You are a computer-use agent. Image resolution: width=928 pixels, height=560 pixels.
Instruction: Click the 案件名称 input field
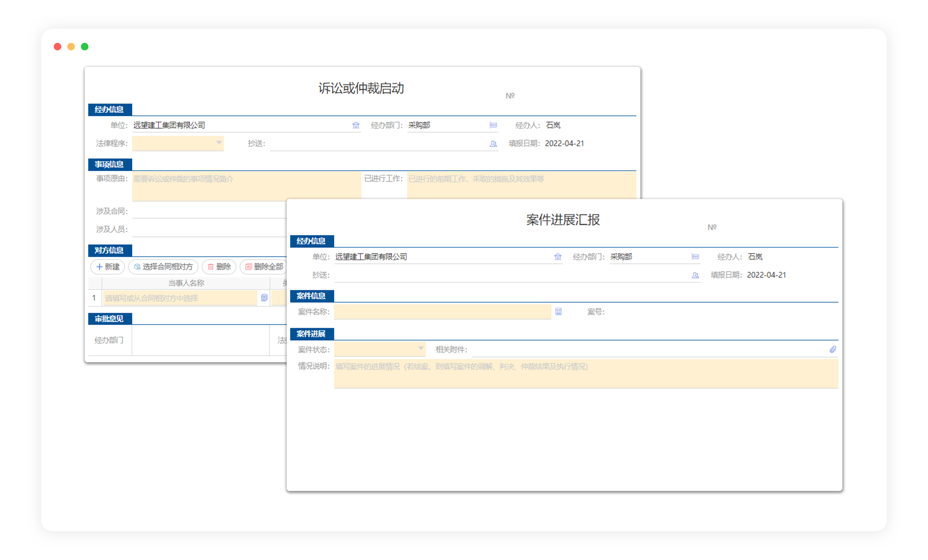[443, 312]
